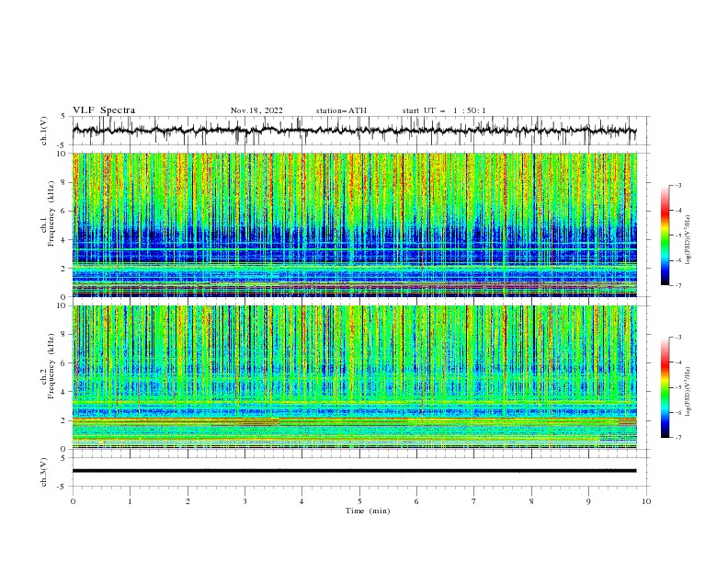Click the "0" tick on the time axis
This screenshot has width=728, height=563.
pos(73,501)
